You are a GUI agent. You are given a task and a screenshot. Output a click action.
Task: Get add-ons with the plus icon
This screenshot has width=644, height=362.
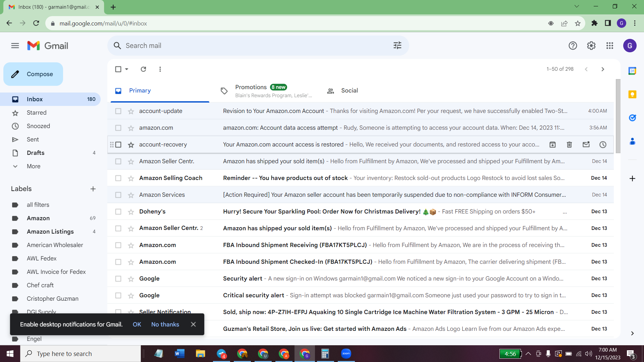632,178
